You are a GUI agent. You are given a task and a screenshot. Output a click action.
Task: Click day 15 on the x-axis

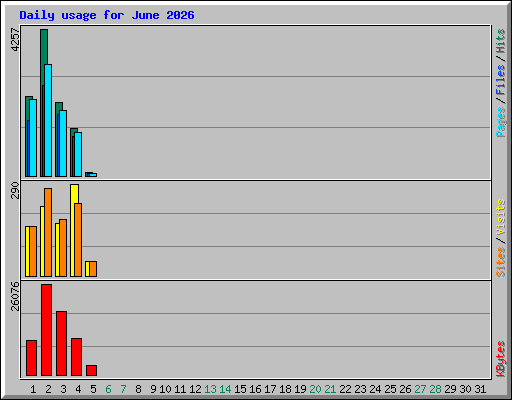pos(240,389)
